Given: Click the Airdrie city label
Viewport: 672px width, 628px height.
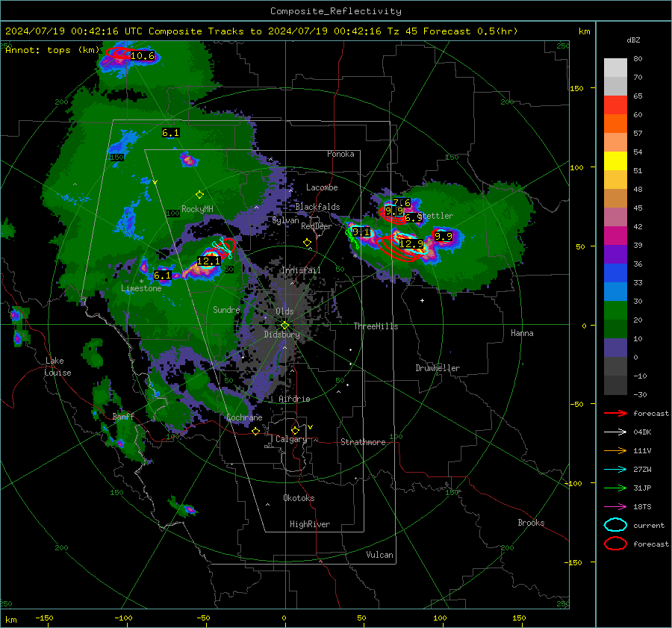Looking at the screenshot, I should pos(294,399).
